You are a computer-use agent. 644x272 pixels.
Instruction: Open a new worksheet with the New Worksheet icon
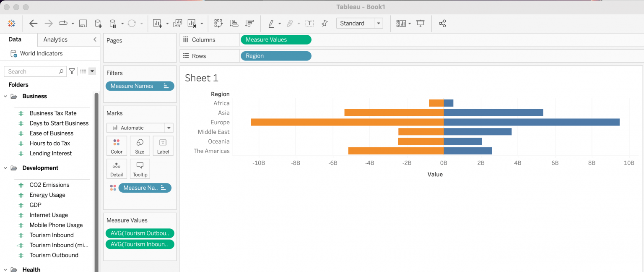coord(158,23)
